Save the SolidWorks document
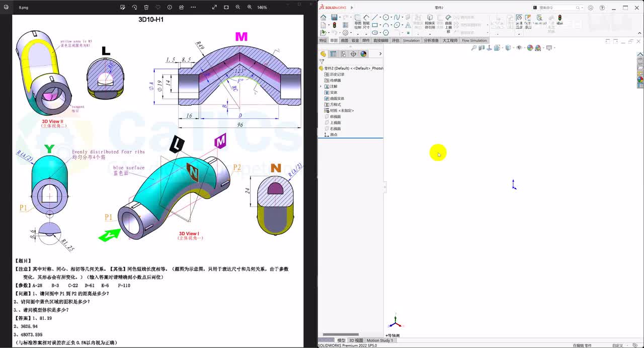The height and width of the screenshot is (348, 644). [334, 17]
